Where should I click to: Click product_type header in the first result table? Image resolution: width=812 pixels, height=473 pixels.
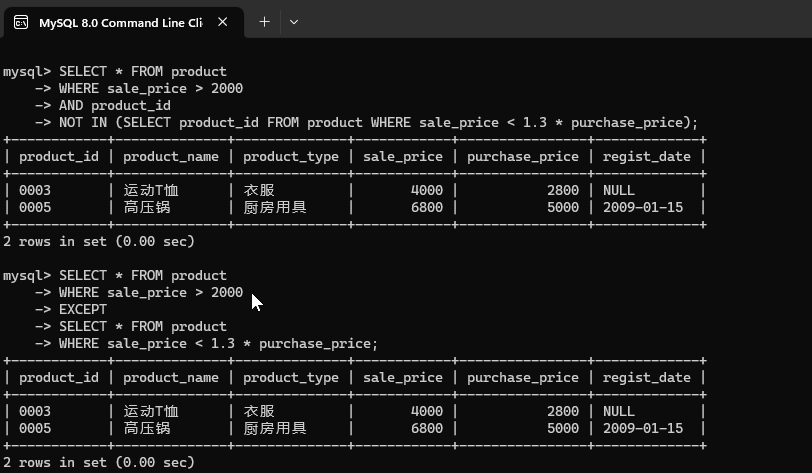click(291, 156)
